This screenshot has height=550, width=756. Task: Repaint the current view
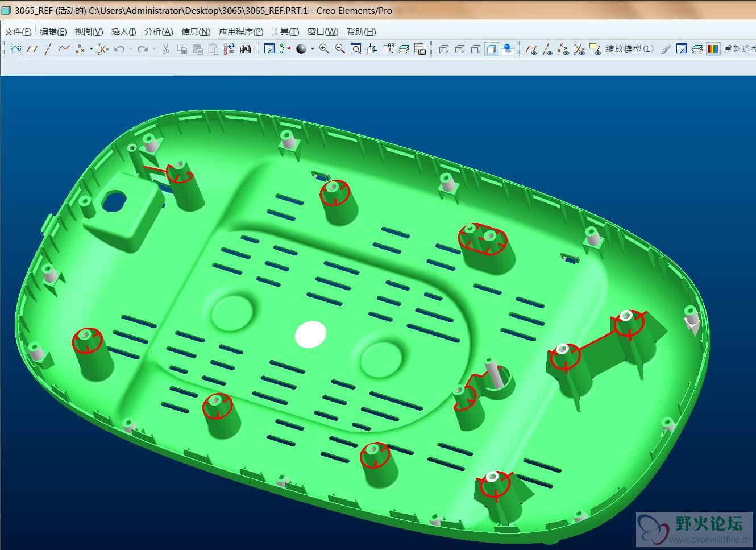click(269, 49)
